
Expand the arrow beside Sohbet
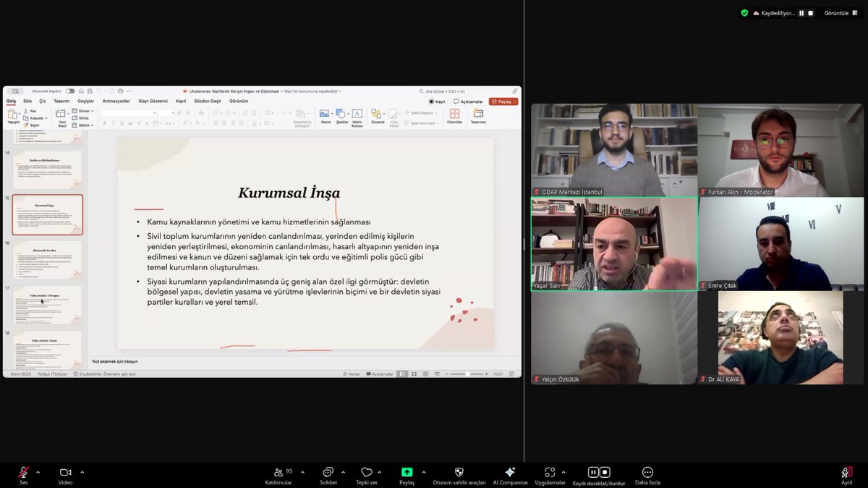pos(343,472)
